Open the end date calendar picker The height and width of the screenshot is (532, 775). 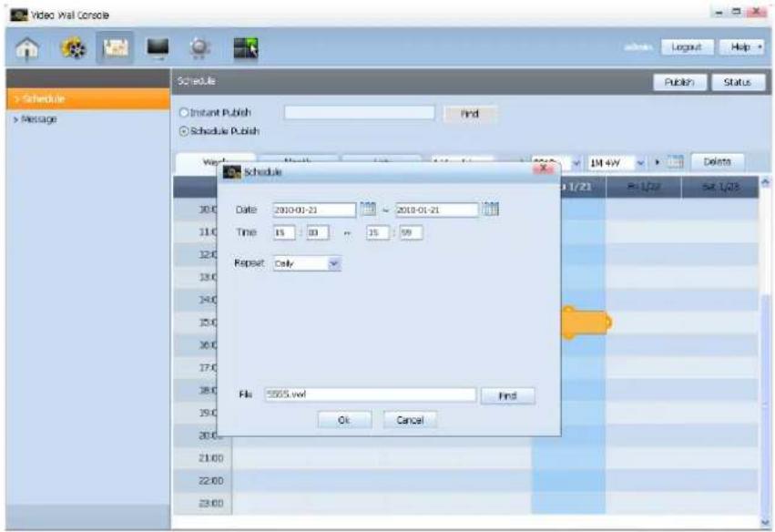[490, 209]
